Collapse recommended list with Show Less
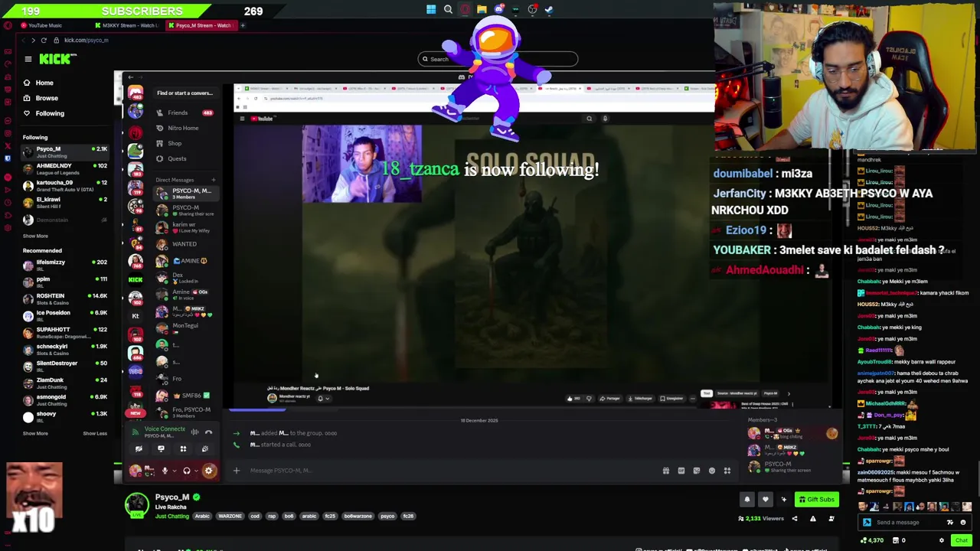 (x=95, y=433)
